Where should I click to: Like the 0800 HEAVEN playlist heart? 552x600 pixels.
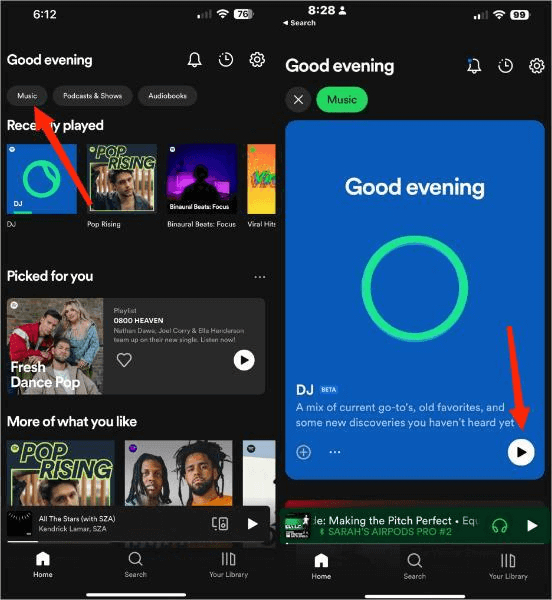point(124,360)
